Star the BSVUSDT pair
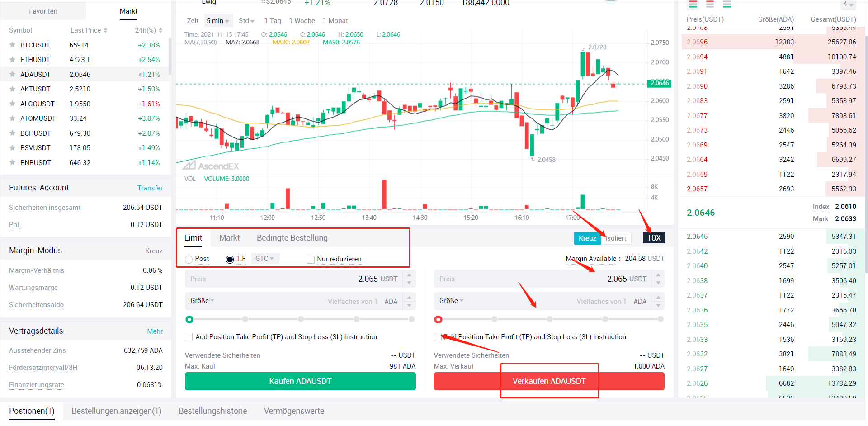 coord(13,147)
